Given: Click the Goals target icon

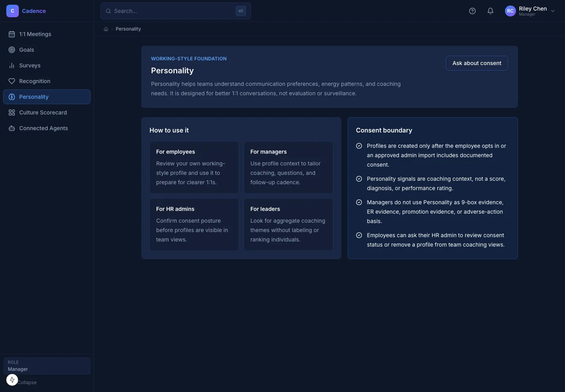Looking at the screenshot, I should point(12,50).
